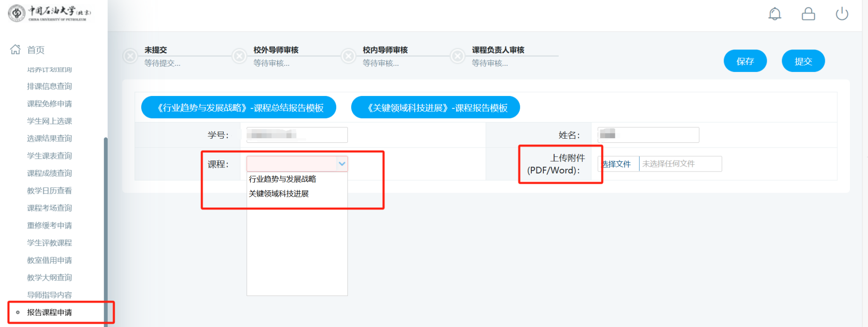The image size is (868, 327).
Task: Click the 课程负责人审核 step circle icon
Action: pyautogui.click(x=457, y=56)
